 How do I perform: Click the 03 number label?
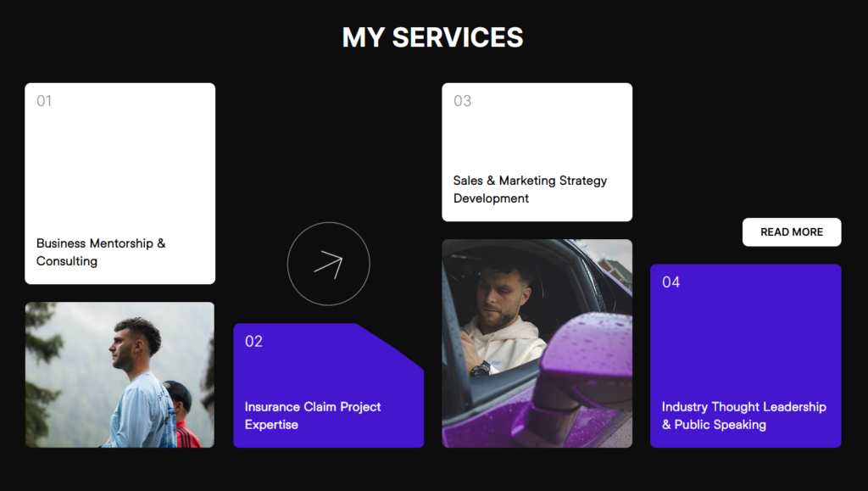coord(462,101)
